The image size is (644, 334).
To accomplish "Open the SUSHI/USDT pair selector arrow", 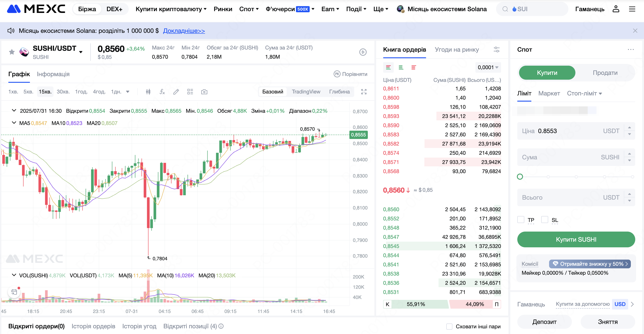I will tap(81, 52).
